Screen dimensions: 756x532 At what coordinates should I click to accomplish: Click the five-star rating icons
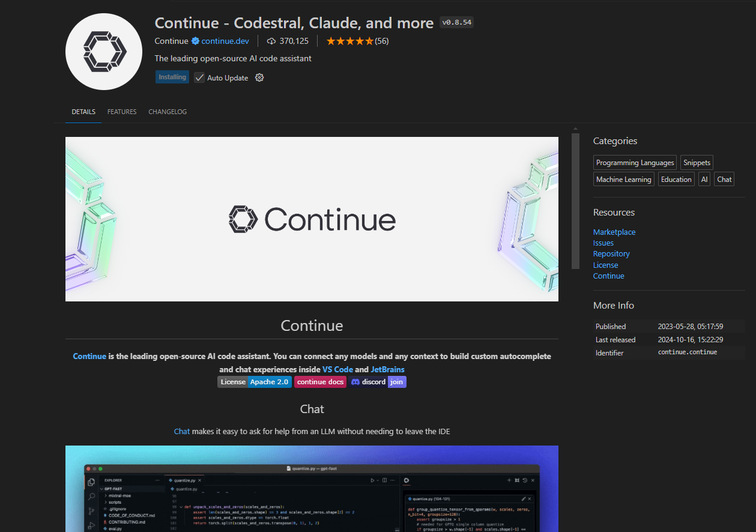point(349,41)
